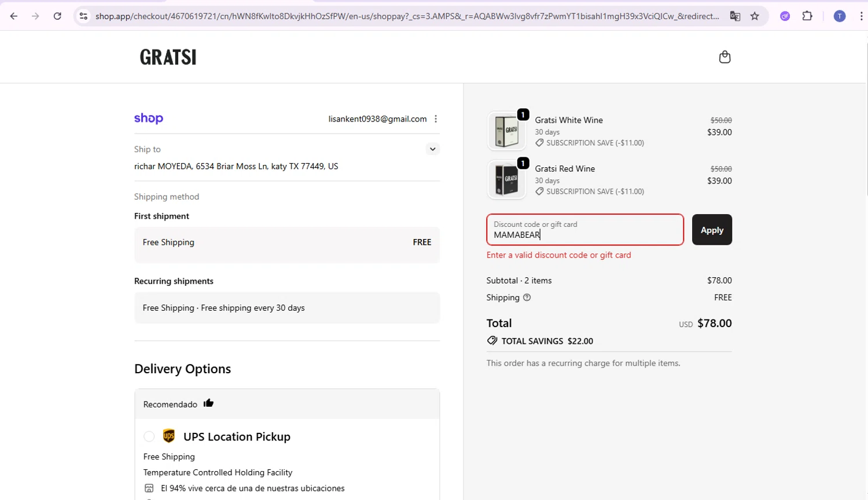The width and height of the screenshot is (868, 500).
Task: Click the shipping address text line
Action: [236, 166]
